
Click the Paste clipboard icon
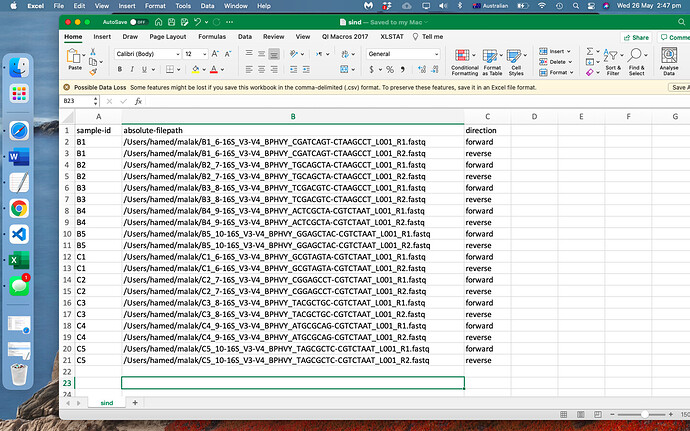click(75, 57)
